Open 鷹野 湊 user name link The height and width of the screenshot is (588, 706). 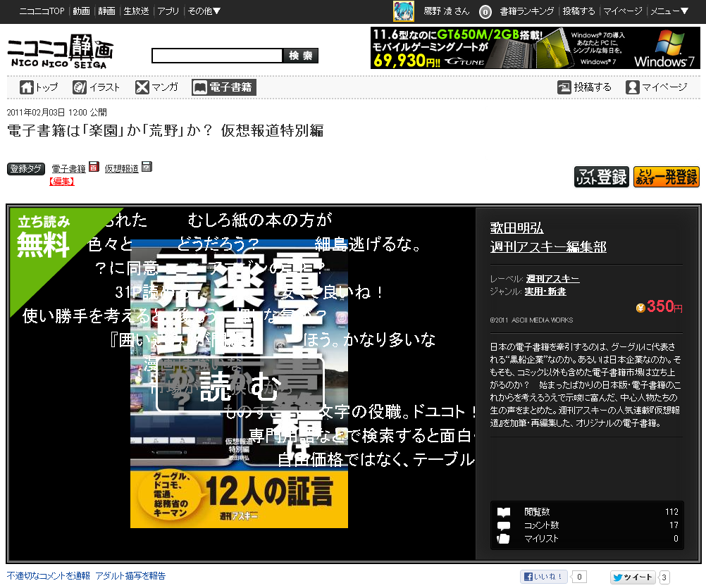tap(446, 11)
